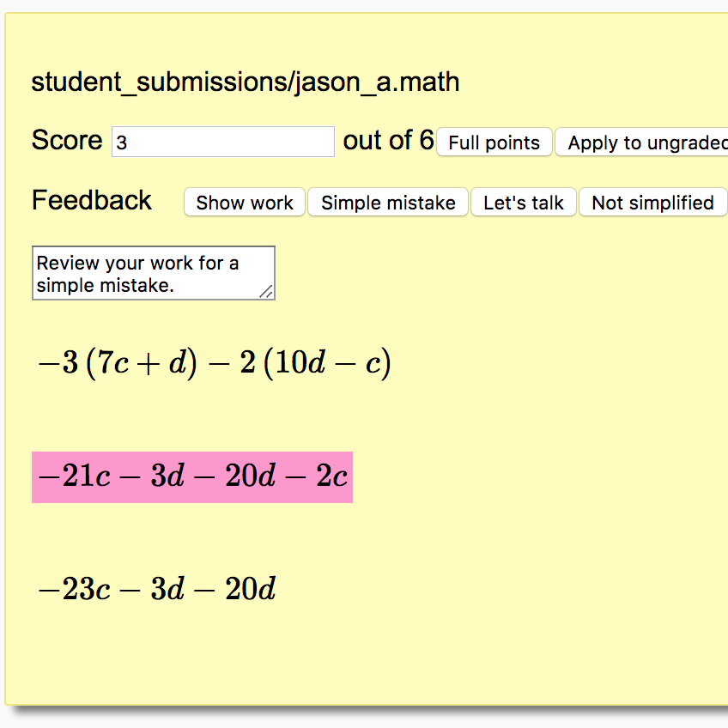Screen dimensions: 728x728
Task: Select the Let's talk feedback button
Action: pyautogui.click(x=524, y=202)
